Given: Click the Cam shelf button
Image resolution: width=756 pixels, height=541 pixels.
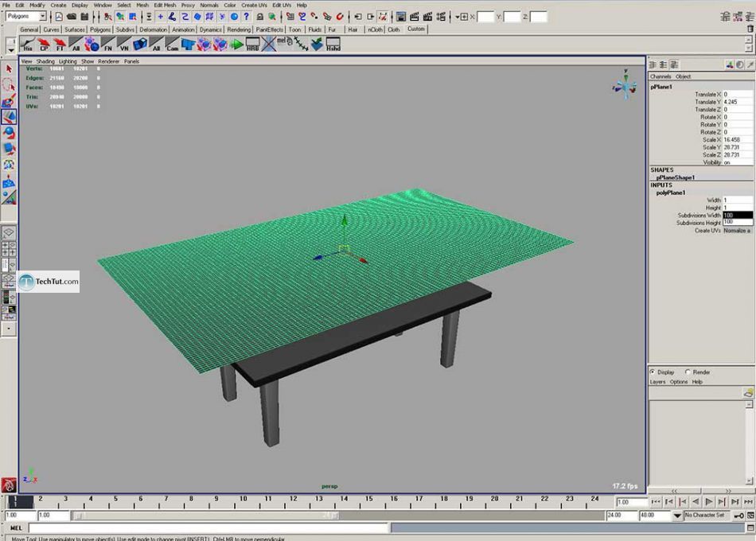Looking at the screenshot, I should [173, 45].
